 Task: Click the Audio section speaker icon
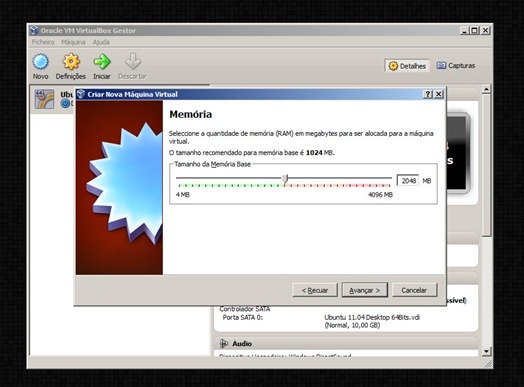click(224, 343)
